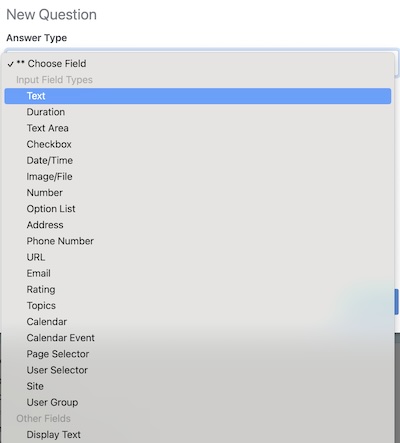Select Image/File field type
This screenshot has height=443, width=400.
(198, 176)
